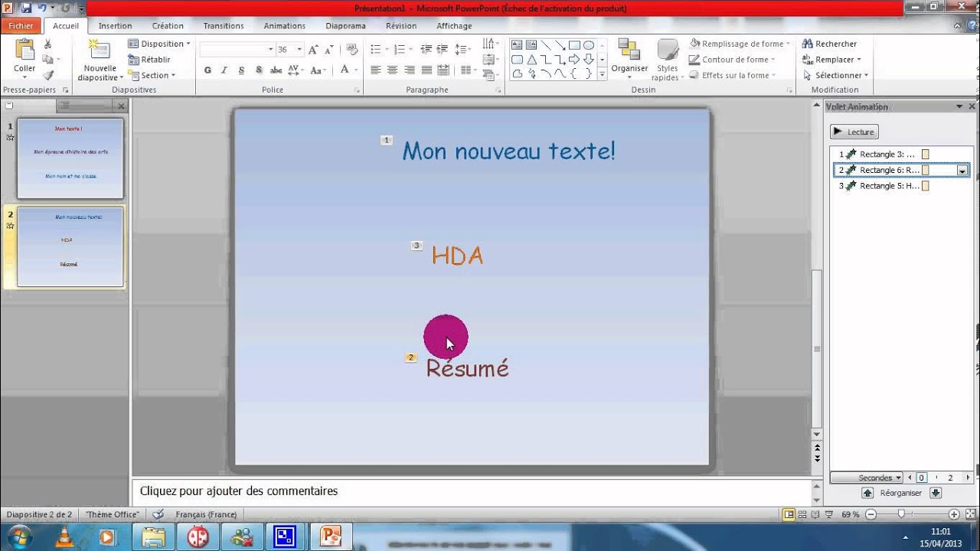Open the Disposition layout dropdown
The image size is (980, 551).
[159, 44]
